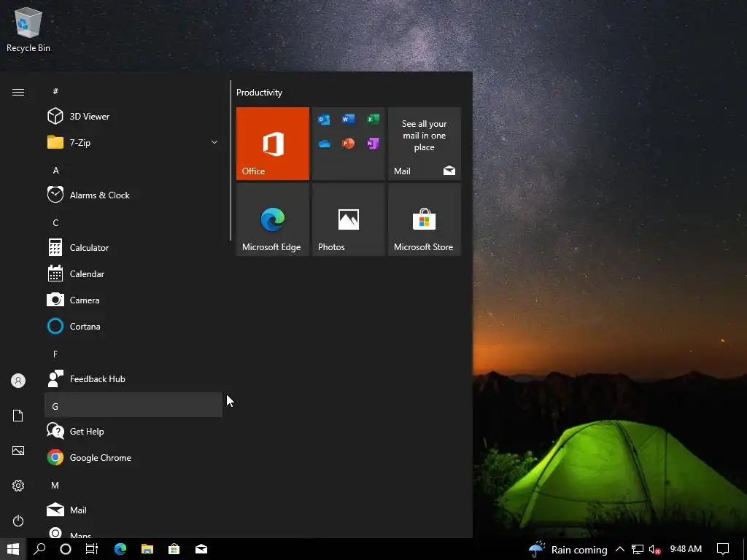Expand the Start menu hamburger button
This screenshot has width=747, height=560.
pos(18,92)
